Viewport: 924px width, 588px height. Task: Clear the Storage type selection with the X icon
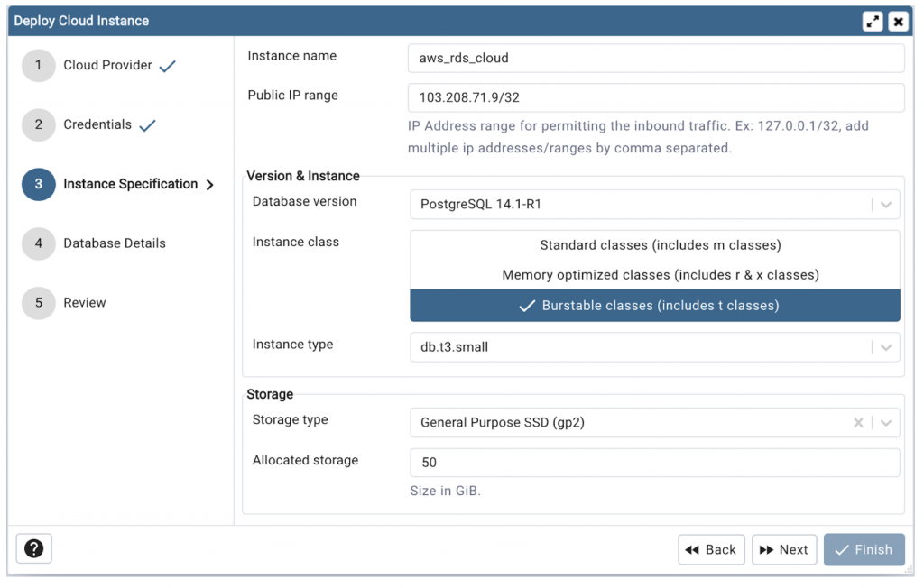tap(859, 422)
